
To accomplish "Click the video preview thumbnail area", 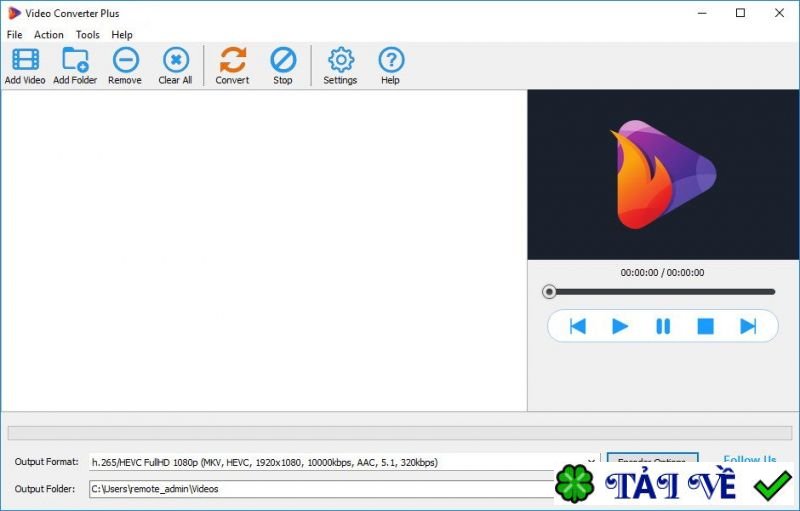I will tap(663, 175).
